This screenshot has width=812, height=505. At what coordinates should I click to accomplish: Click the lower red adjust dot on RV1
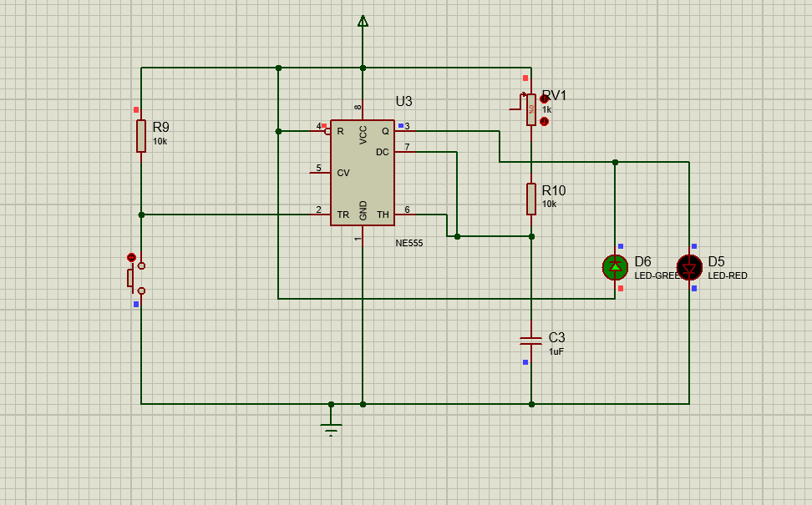coord(544,122)
